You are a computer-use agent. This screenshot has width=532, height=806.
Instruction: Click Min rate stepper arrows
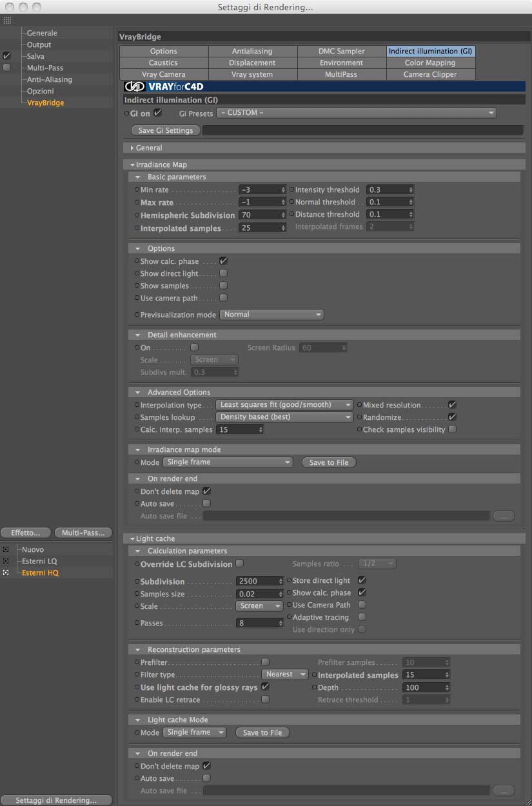click(282, 190)
